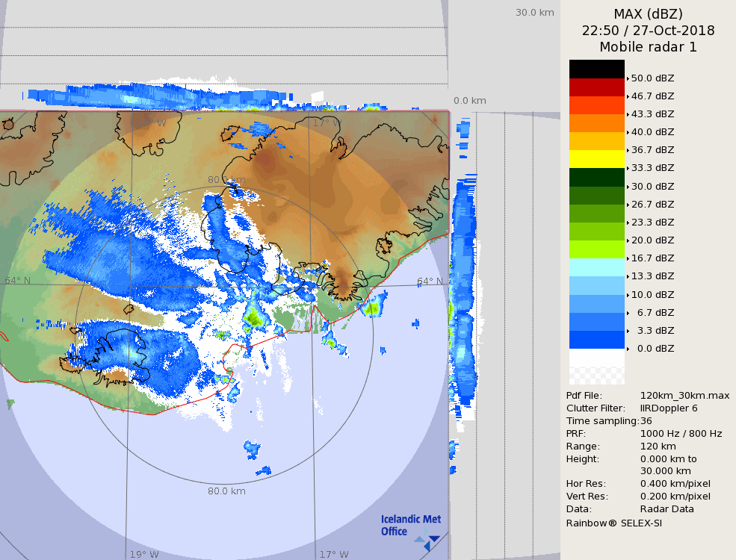Click the arrow marker beside 30.0 dBZ

[628, 187]
